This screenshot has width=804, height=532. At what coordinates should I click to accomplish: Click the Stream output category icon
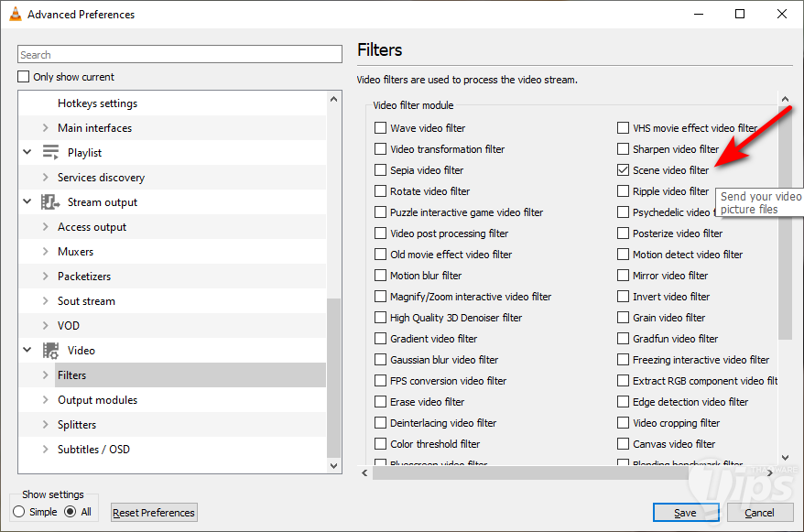[x=50, y=202]
